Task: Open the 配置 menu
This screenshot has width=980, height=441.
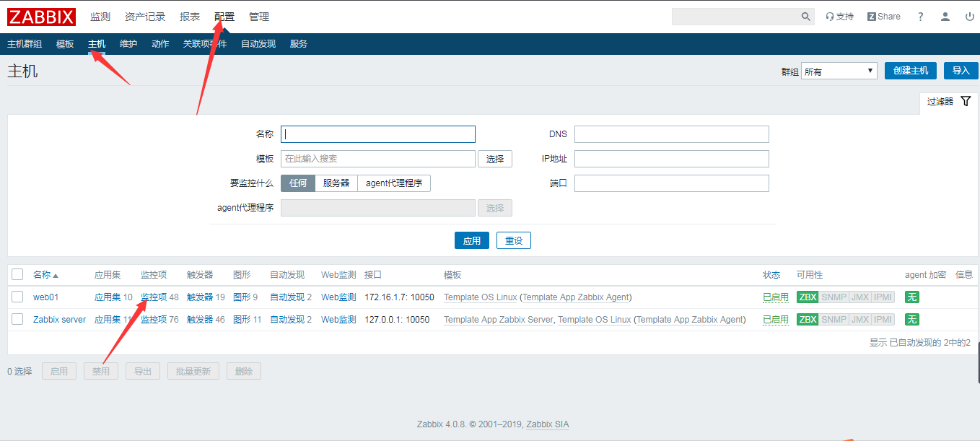Action: (x=224, y=17)
